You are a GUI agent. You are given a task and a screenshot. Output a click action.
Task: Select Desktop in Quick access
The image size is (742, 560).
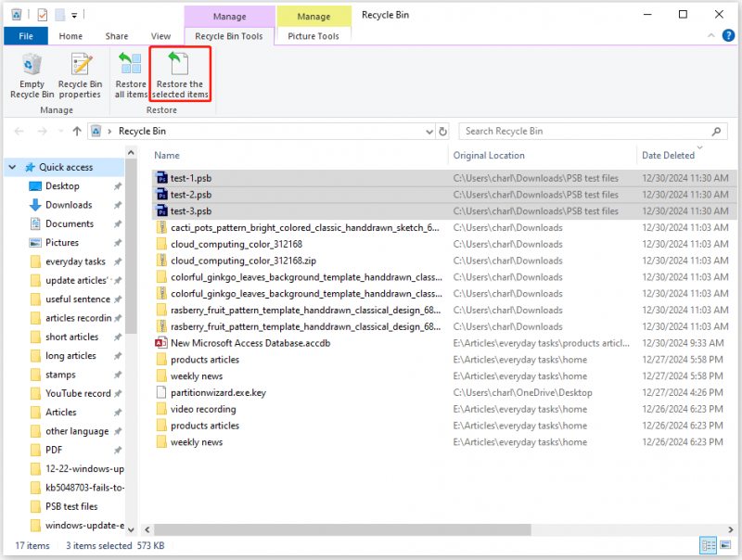coord(62,185)
